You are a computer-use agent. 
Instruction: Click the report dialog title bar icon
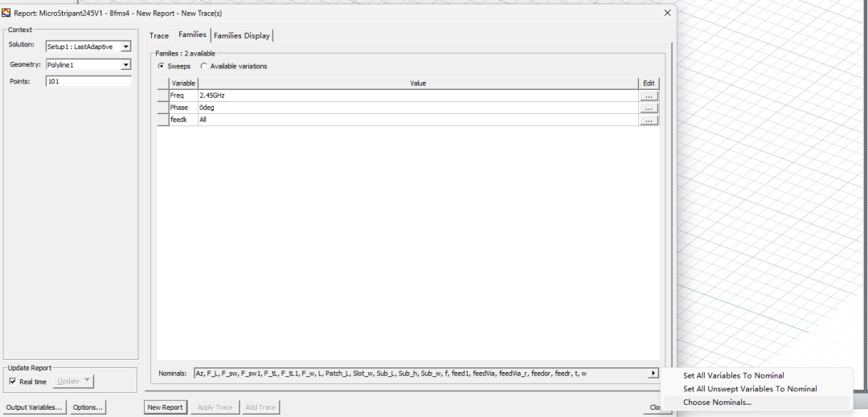point(6,13)
